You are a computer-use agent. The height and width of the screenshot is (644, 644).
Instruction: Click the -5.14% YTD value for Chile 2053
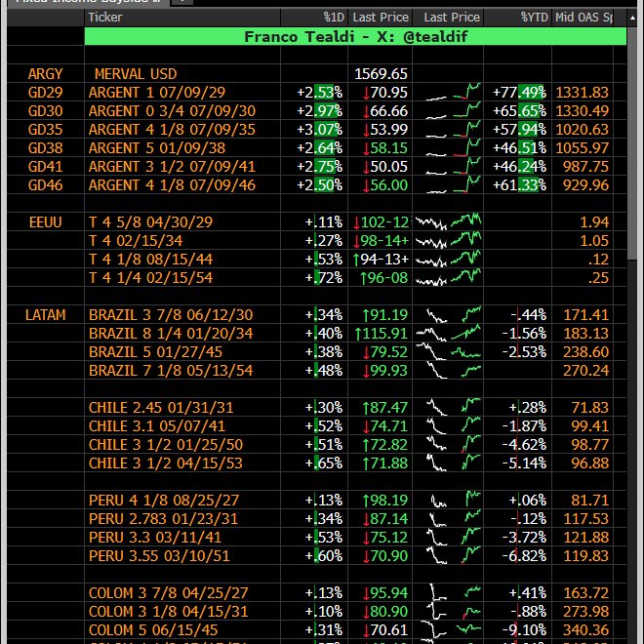point(524,463)
